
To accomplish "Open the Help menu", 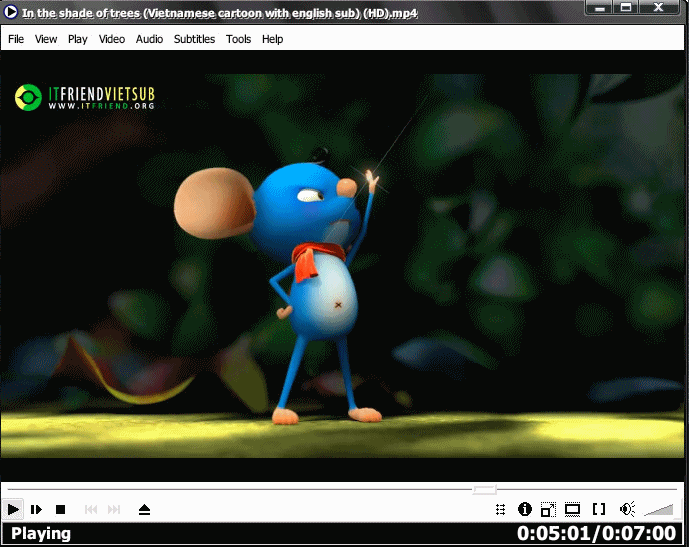I will (x=272, y=39).
